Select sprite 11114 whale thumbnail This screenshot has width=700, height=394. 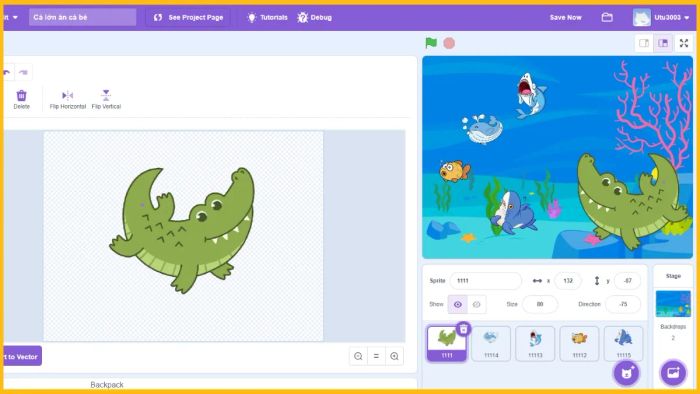coord(491,343)
